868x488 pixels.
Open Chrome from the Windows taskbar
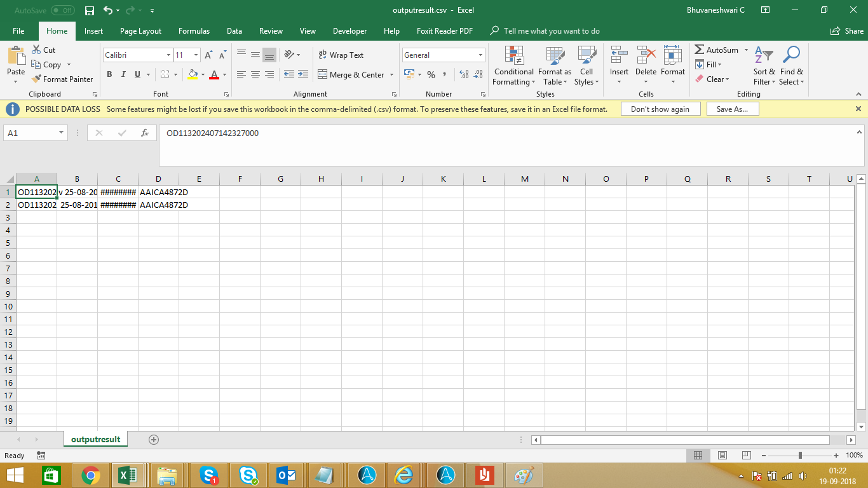(91, 475)
